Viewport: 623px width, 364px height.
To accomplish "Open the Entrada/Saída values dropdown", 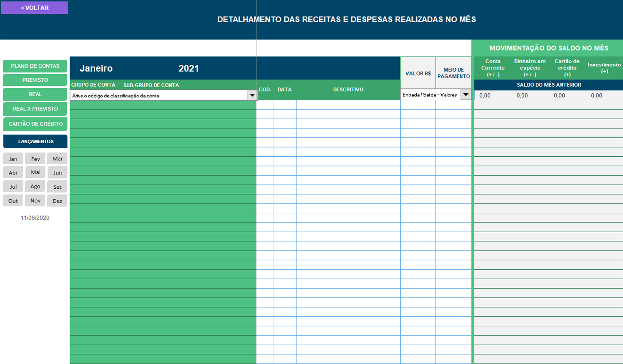I will (465, 95).
